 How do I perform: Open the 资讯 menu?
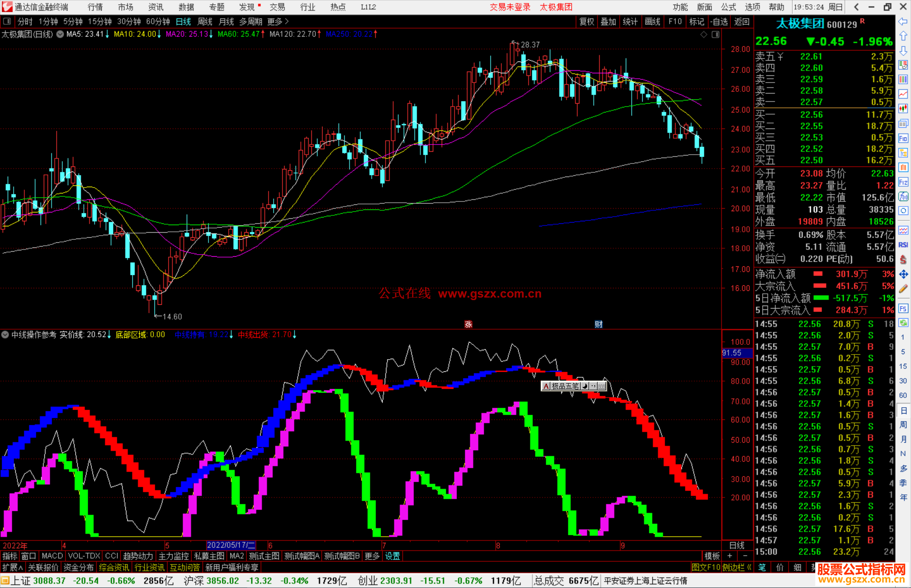(x=156, y=7)
